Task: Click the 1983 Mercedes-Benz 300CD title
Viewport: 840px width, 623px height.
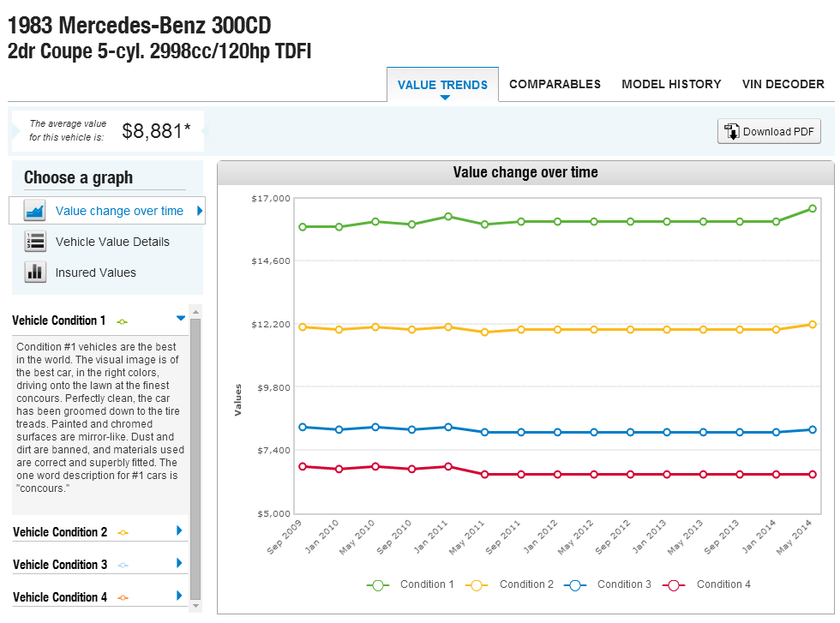Action: pos(139,25)
